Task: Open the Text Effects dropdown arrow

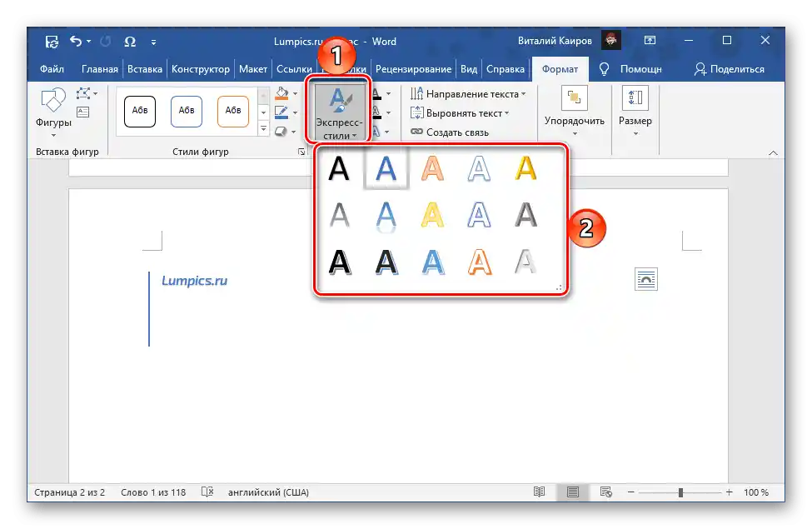Action: tap(386, 132)
